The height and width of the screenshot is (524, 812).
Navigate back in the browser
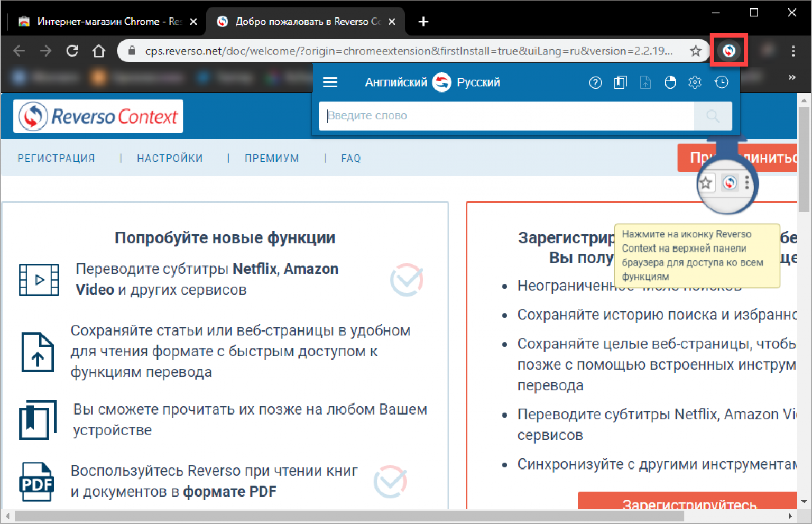pos(19,51)
